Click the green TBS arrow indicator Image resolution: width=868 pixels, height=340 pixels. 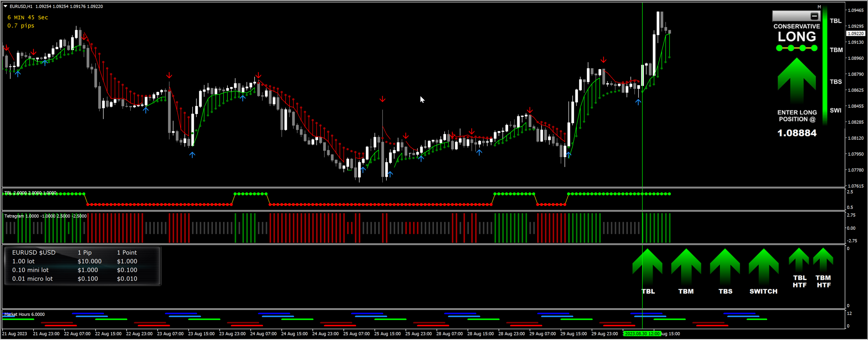[x=725, y=266]
